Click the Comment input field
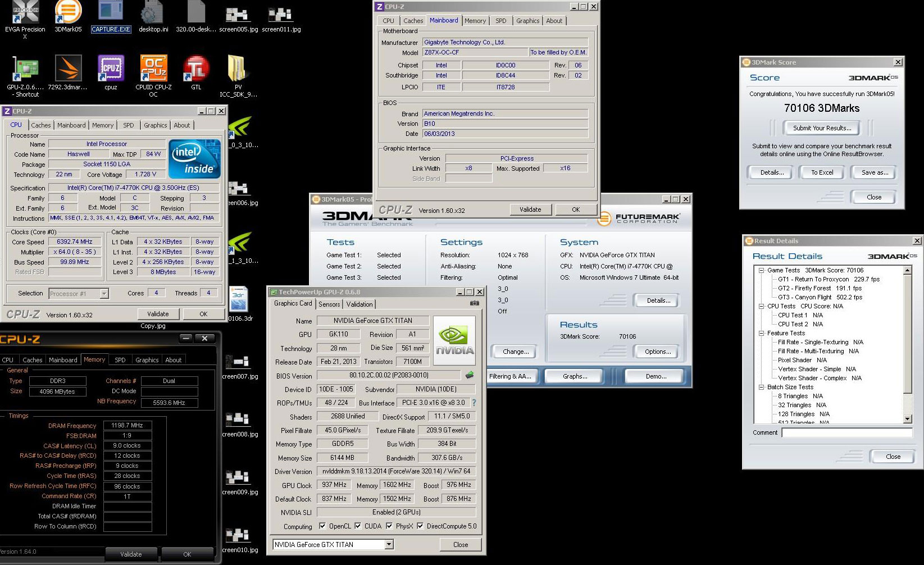The image size is (924, 565). 847,432
